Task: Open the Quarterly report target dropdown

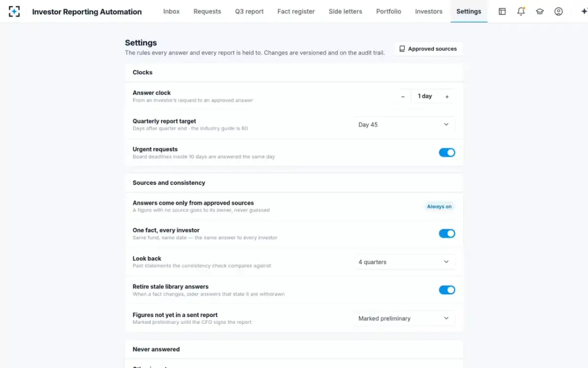Action: (404, 125)
